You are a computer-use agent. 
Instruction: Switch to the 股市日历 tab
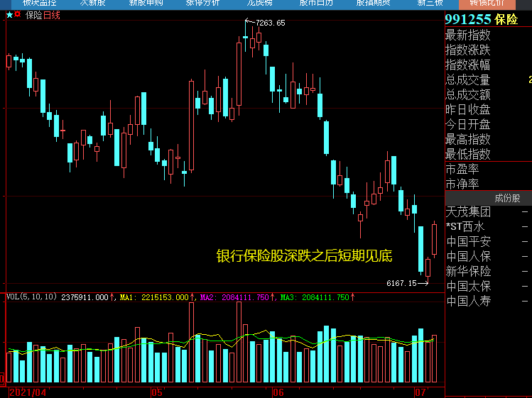pyautogui.click(x=316, y=3)
